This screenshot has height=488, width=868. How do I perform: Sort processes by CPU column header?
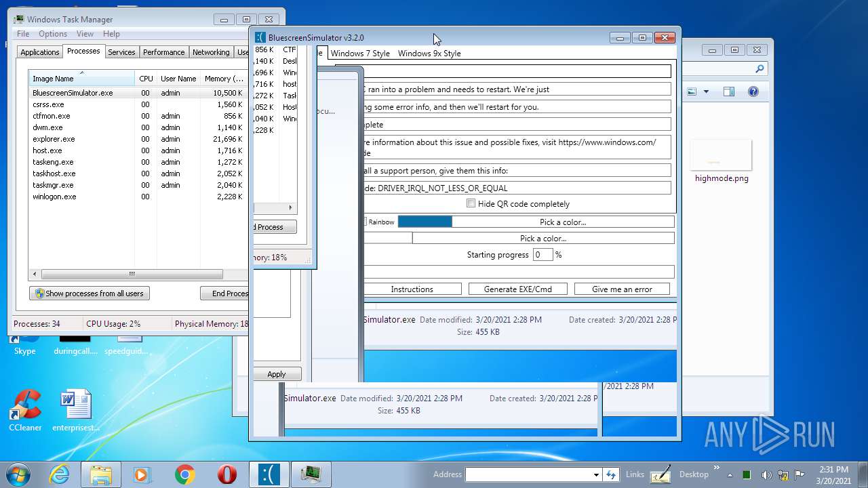(x=146, y=79)
